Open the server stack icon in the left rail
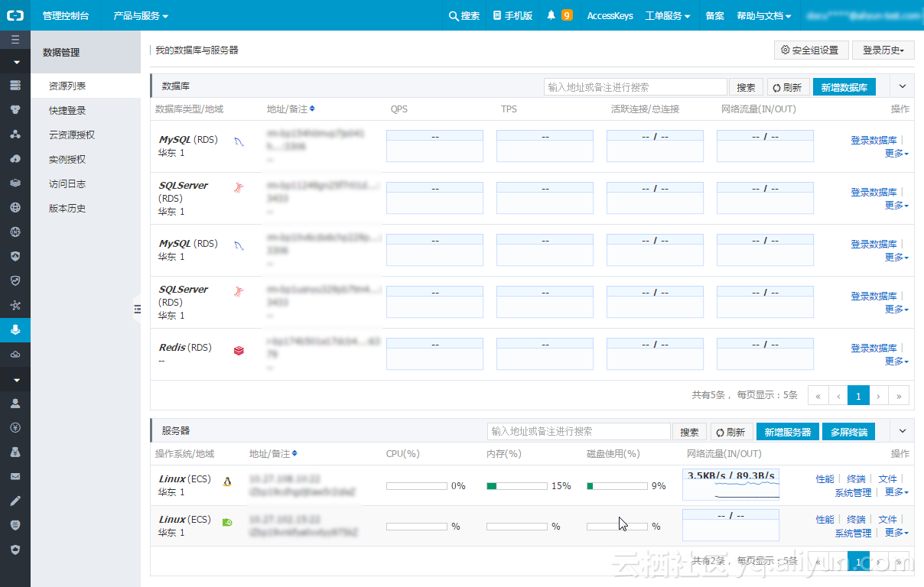 click(15, 85)
